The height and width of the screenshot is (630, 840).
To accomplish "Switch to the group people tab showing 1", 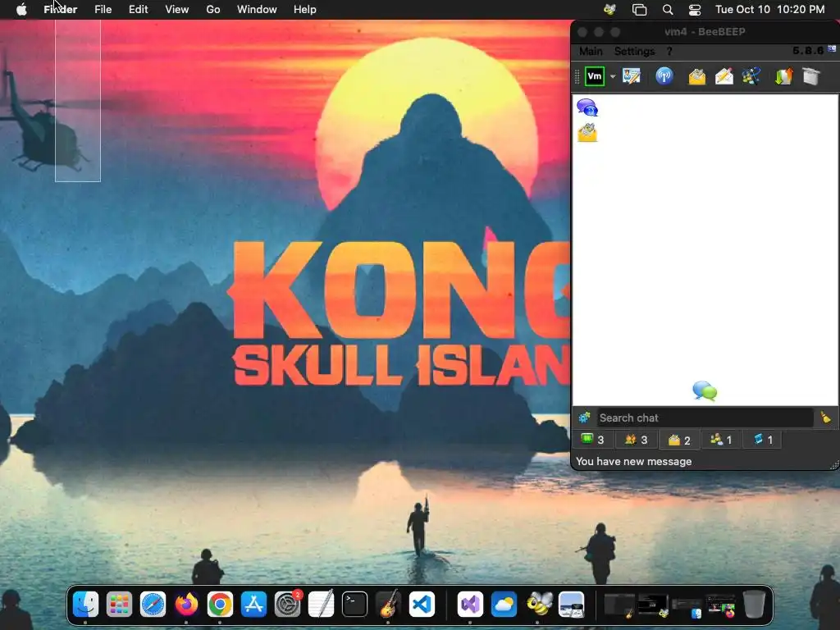I will point(721,440).
